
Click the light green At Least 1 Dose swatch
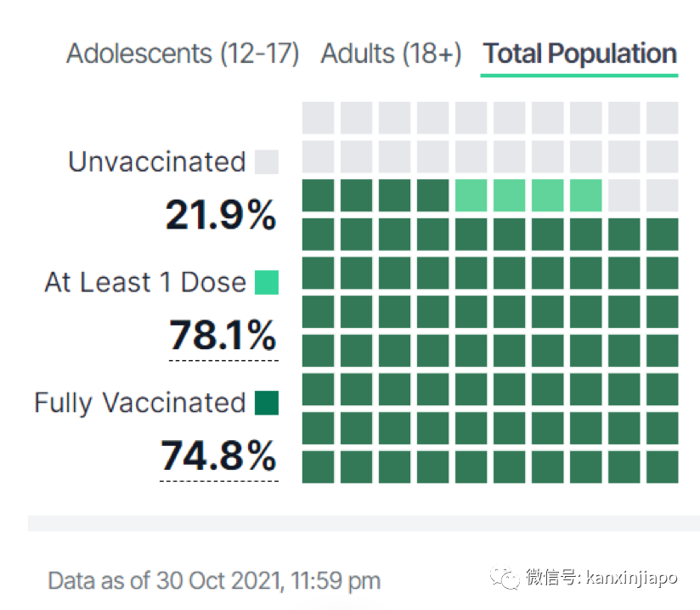(267, 282)
